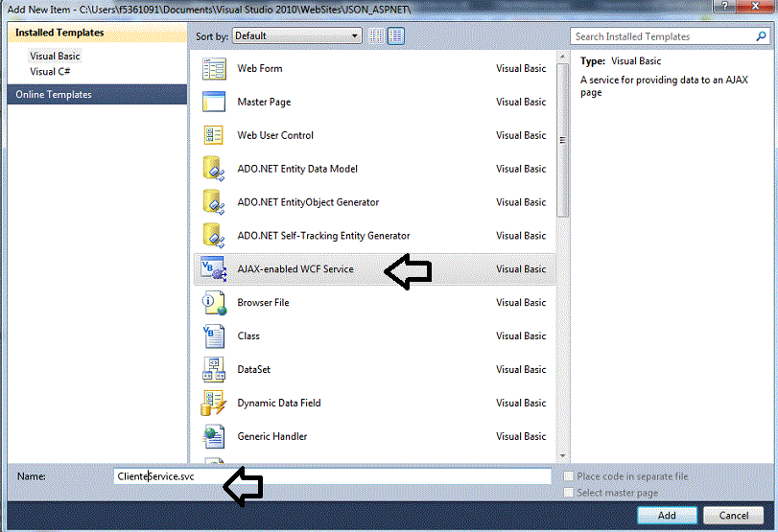Viewport: 778px width, 532px height.
Task: Select Visual C# in templates tree
Action: tap(50, 71)
